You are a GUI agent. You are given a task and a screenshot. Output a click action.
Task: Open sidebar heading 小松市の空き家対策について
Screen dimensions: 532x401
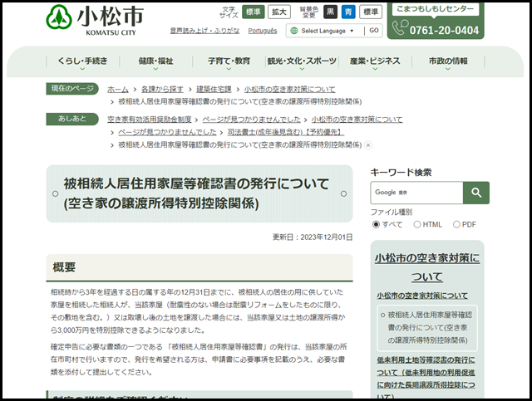427,267
